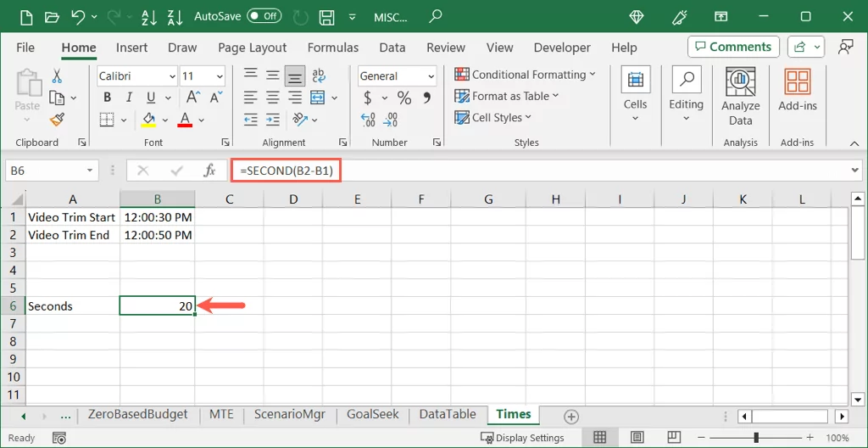Toggle center horizontal alignment
Image resolution: width=868 pixels, height=448 pixels.
[273, 98]
